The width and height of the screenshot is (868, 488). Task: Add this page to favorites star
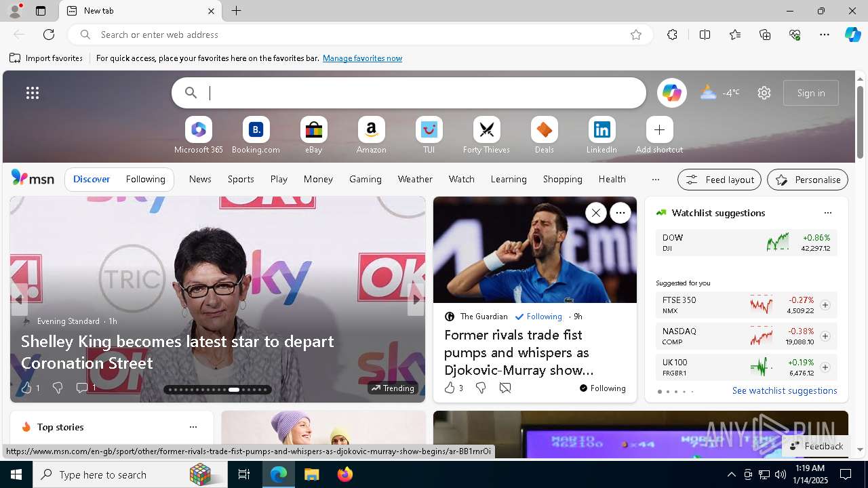(x=636, y=35)
